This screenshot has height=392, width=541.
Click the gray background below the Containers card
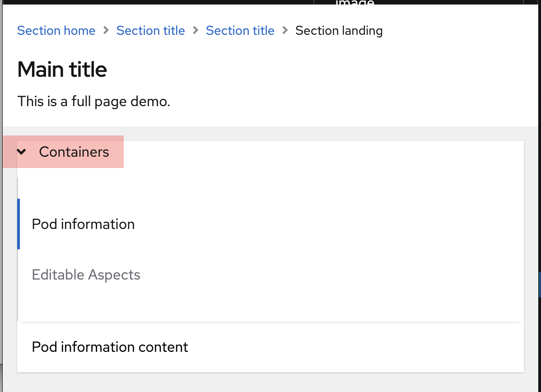[x=270, y=383]
